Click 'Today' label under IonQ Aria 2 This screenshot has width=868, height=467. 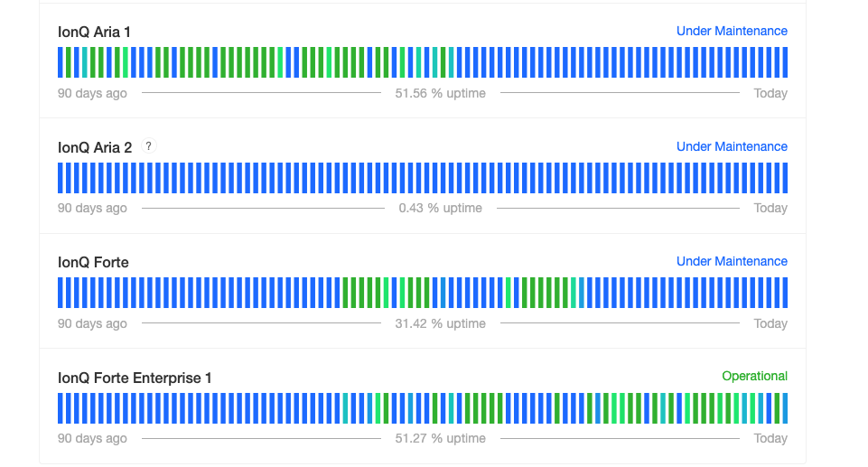(x=770, y=208)
